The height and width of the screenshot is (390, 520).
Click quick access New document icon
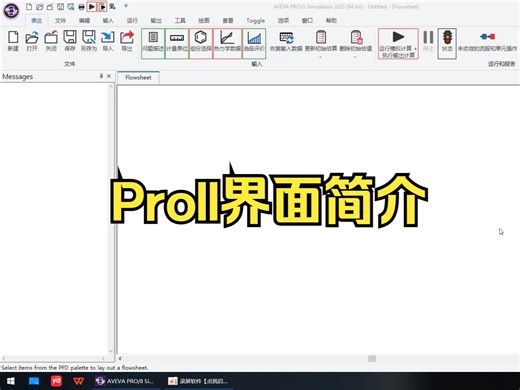[29, 6]
